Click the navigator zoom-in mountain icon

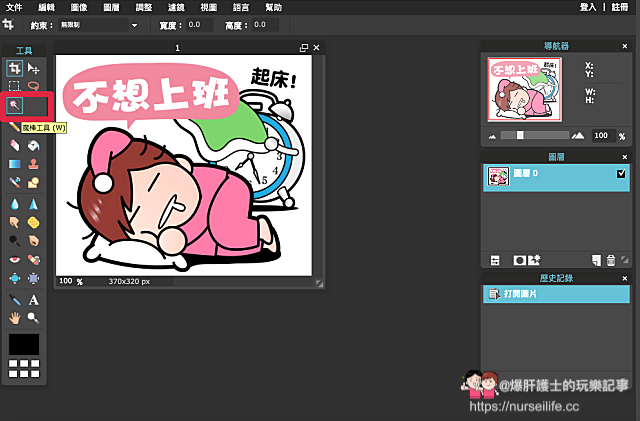[578, 136]
